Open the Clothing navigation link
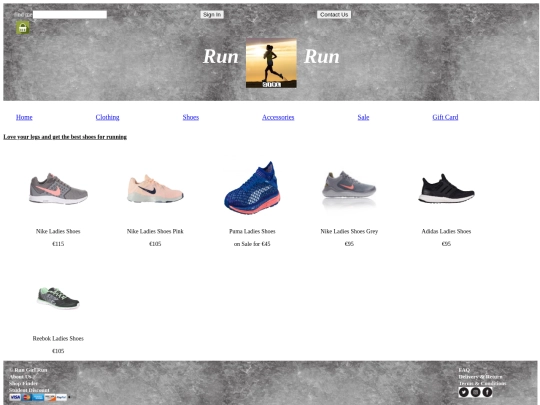 click(107, 117)
